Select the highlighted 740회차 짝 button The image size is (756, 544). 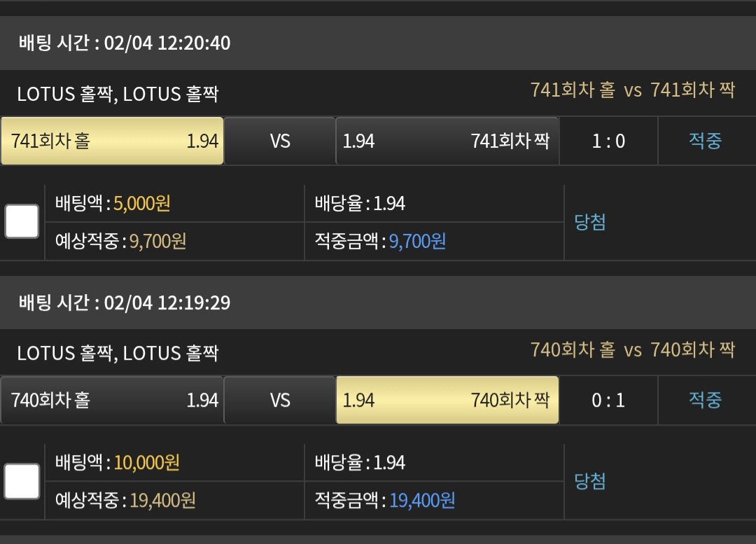click(447, 400)
